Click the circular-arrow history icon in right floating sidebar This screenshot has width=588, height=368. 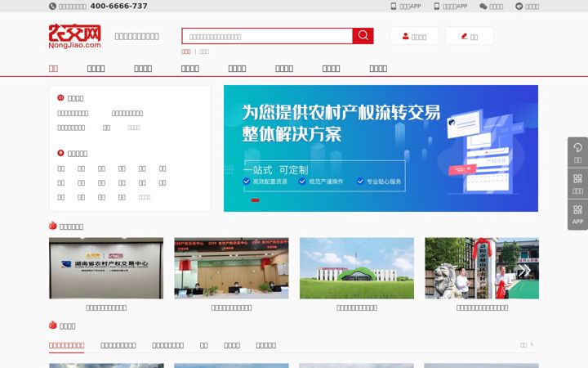click(x=577, y=147)
